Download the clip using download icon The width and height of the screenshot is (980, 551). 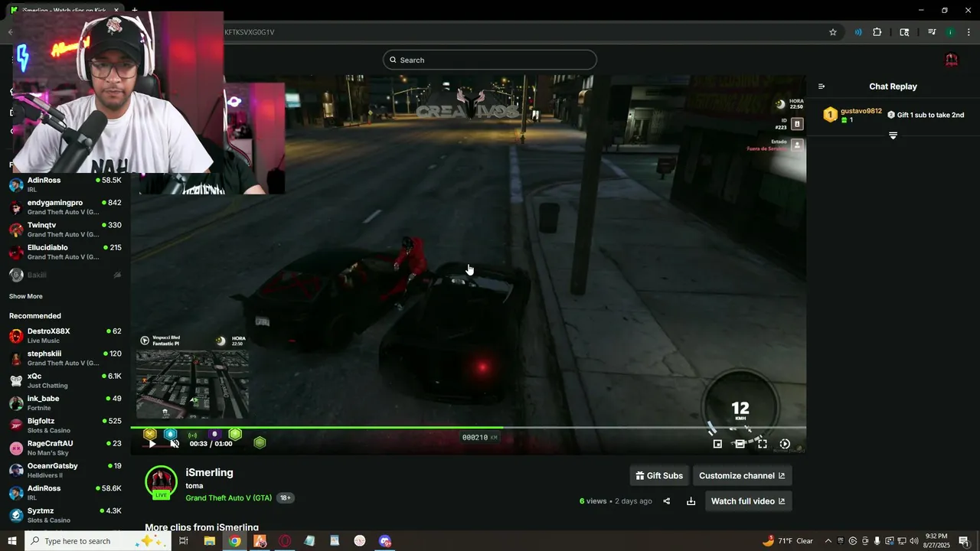(x=691, y=501)
